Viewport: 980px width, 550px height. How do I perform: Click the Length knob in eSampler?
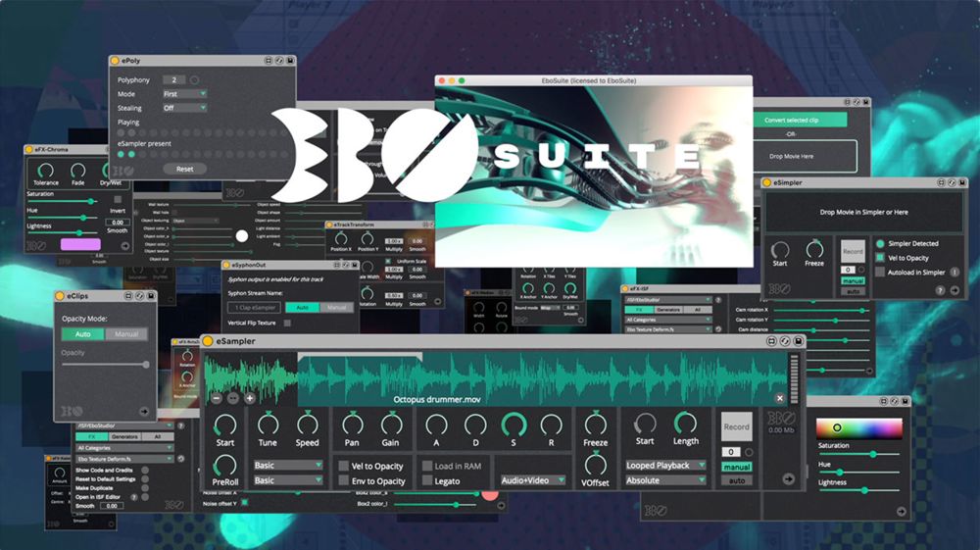click(686, 424)
